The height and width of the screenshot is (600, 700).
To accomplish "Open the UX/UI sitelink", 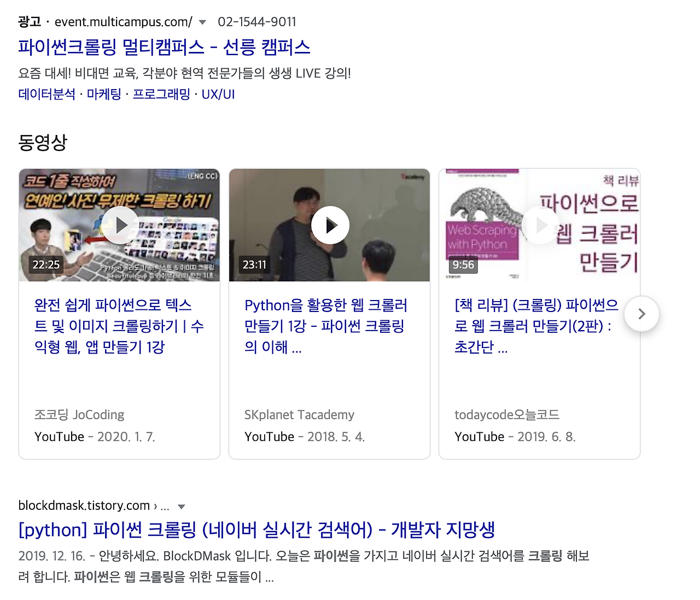I will point(218,94).
